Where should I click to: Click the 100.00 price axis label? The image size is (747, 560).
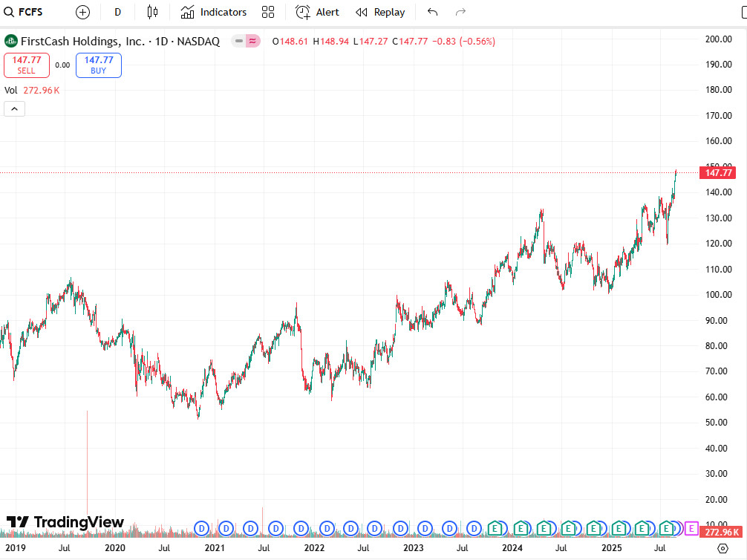[719, 295]
